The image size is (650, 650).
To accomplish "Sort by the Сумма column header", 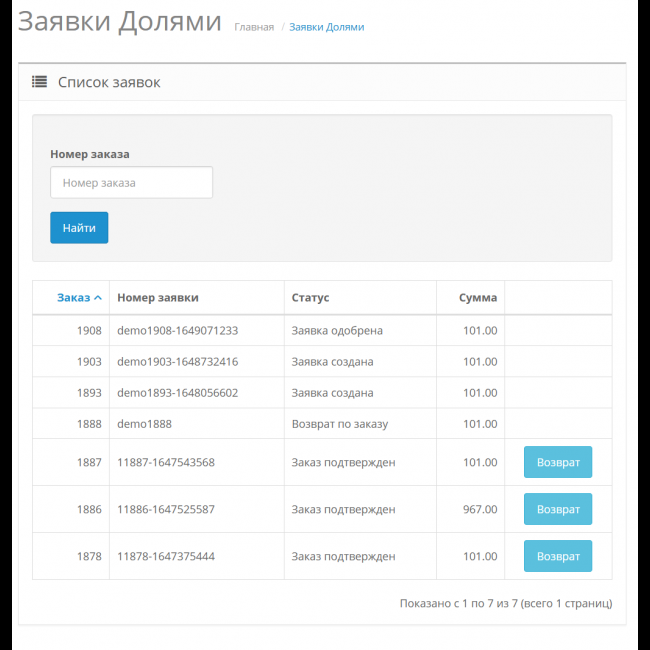I will pyautogui.click(x=477, y=298).
